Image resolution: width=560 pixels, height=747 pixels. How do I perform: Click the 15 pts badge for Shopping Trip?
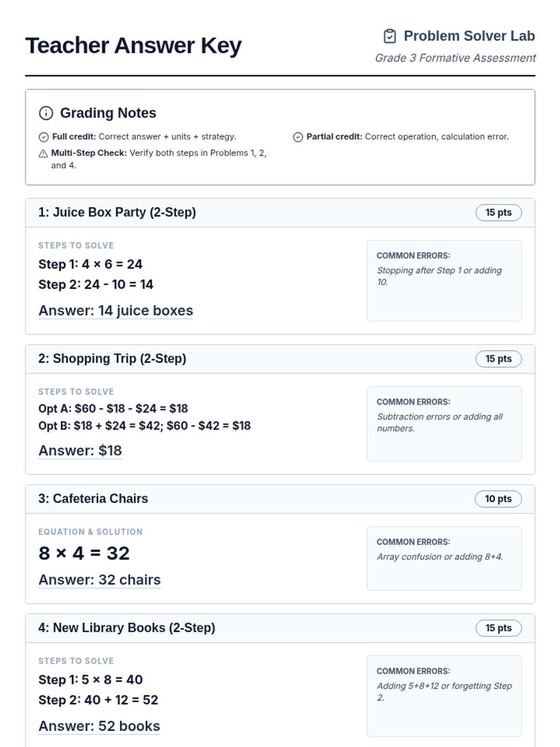[498, 359]
